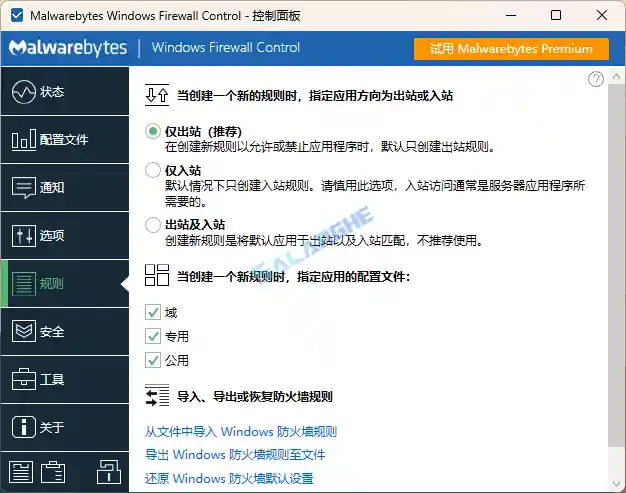The width and height of the screenshot is (626, 493).
Task: Toggle the 公用 (Public) profile checkbox
Action: click(153, 360)
